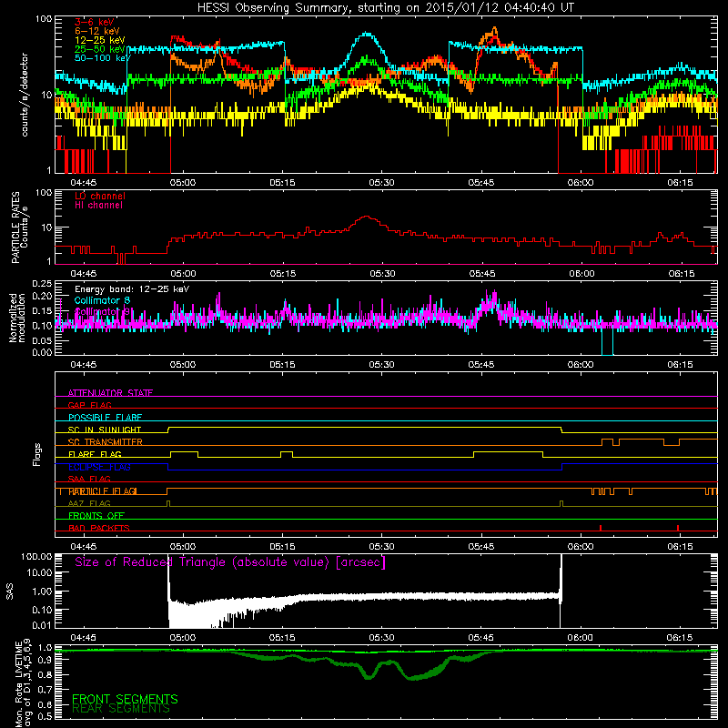Click the ATTENUATOR_STATE flag label

click(x=110, y=393)
